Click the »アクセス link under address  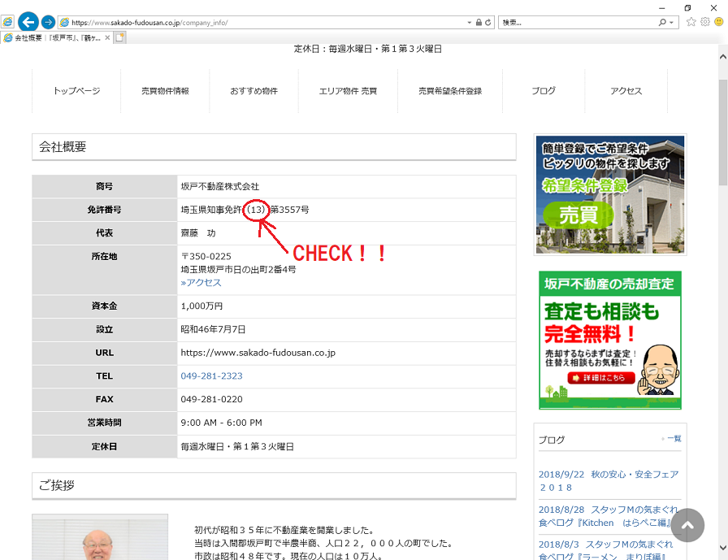[x=201, y=283]
